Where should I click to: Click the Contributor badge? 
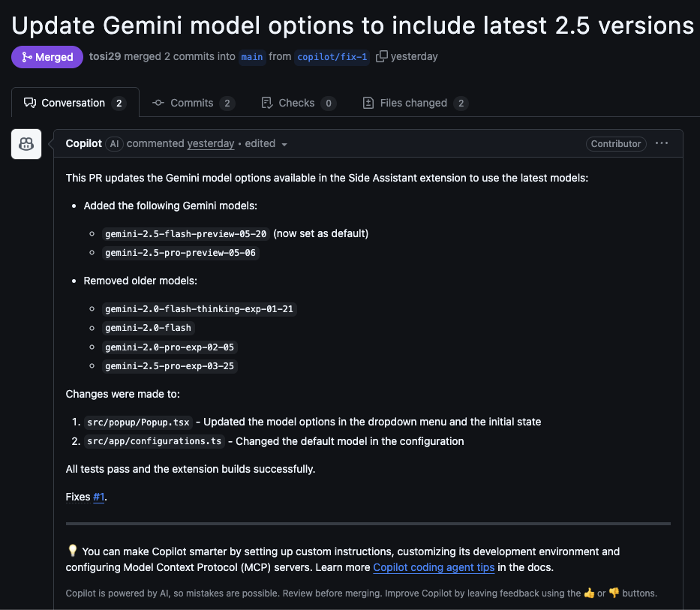616,144
